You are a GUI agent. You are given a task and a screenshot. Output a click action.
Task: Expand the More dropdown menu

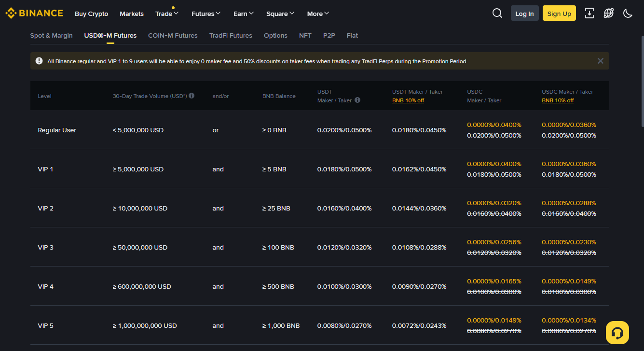(318, 14)
